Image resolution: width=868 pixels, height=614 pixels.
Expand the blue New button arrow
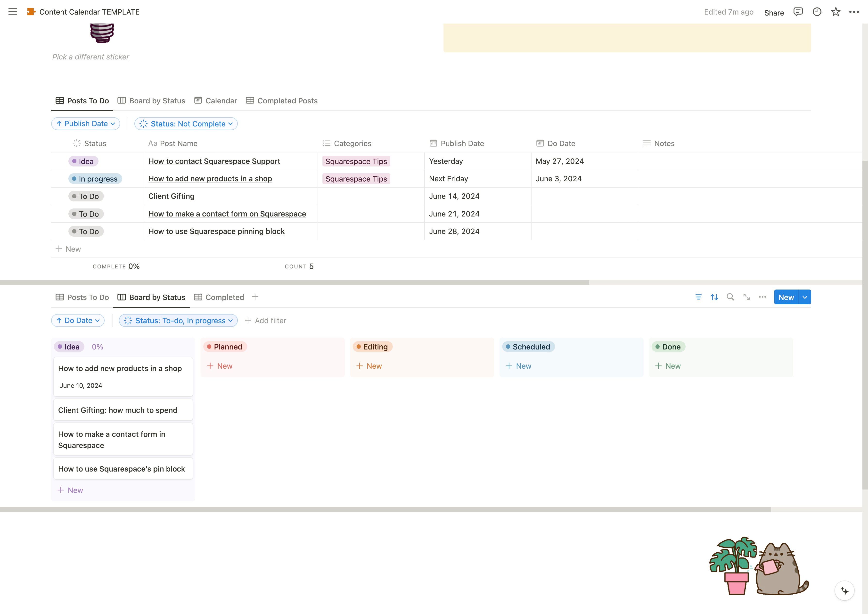pyautogui.click(x=805, y=297)
